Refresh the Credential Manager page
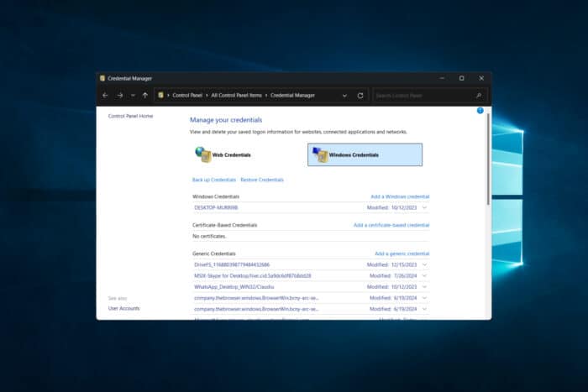The width and height of the screenshot is (588, 392). pyautogui.click(x=360, y=96)
